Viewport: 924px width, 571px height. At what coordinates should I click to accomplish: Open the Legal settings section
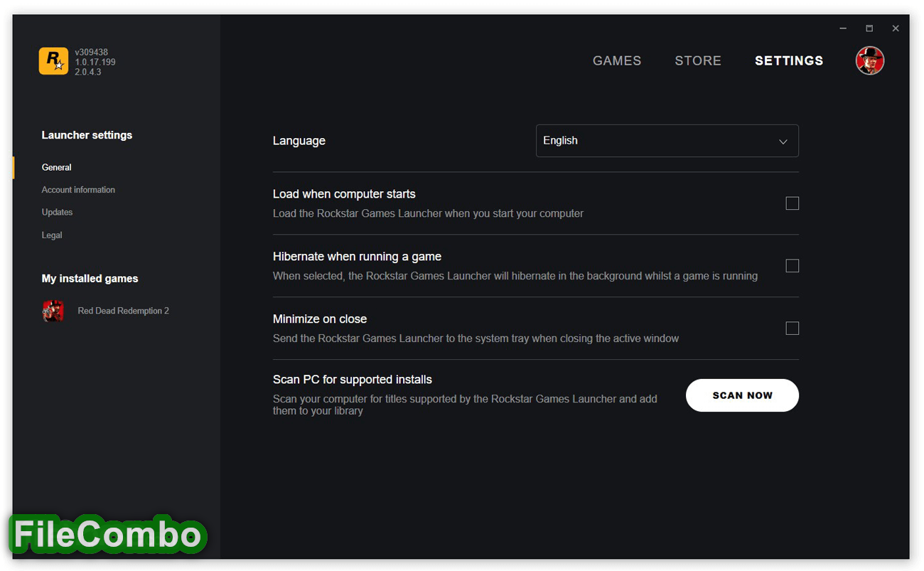(52, 235)
